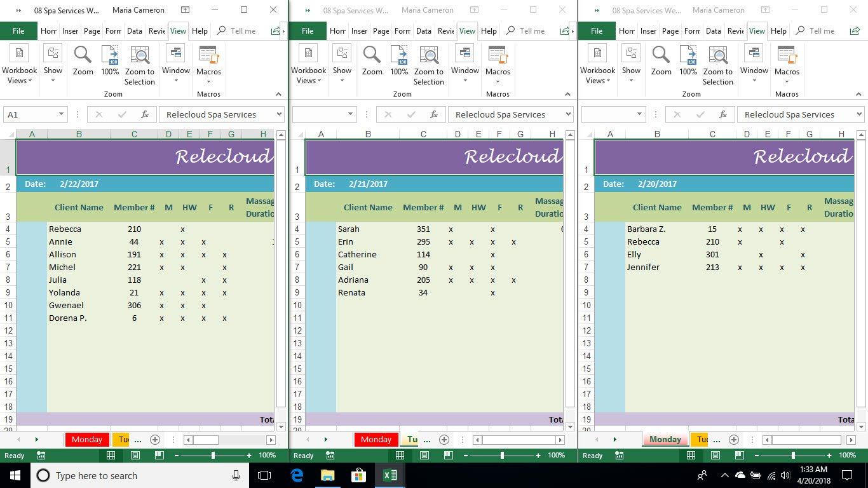Select cell Barbara Z. in right window
Screen dimensions: 868x488
pyautogui.click(x=657, y=229)
